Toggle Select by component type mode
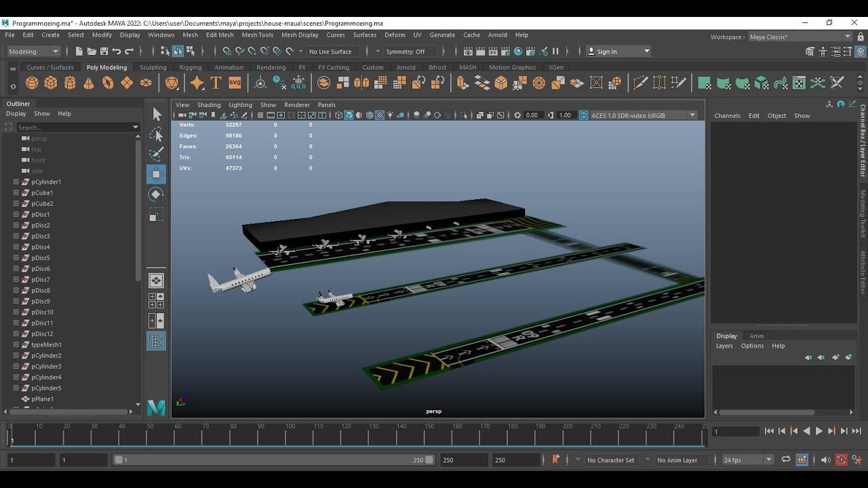 pyautogui.click(x=190, y=52)
